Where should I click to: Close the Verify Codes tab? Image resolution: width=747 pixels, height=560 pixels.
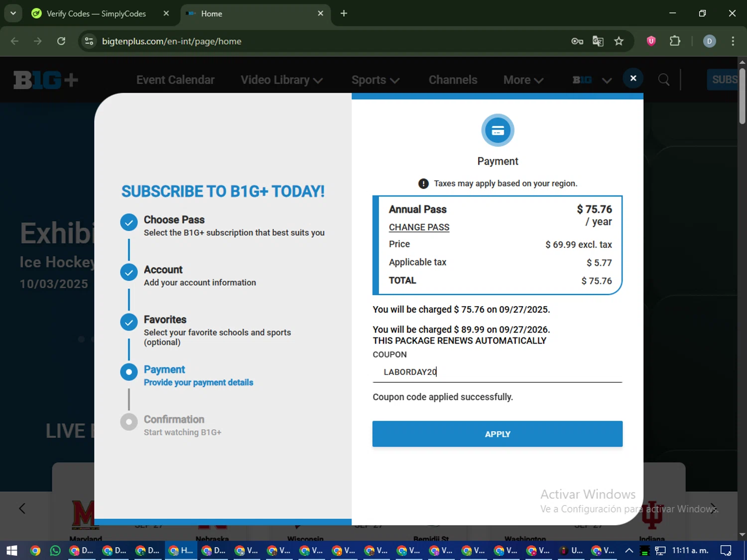(166, 13)
